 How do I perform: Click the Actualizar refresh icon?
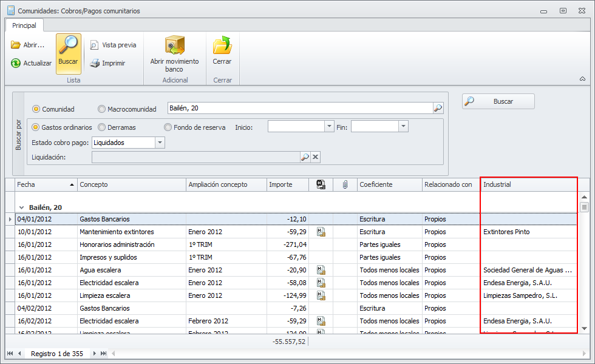click(16, 63)
